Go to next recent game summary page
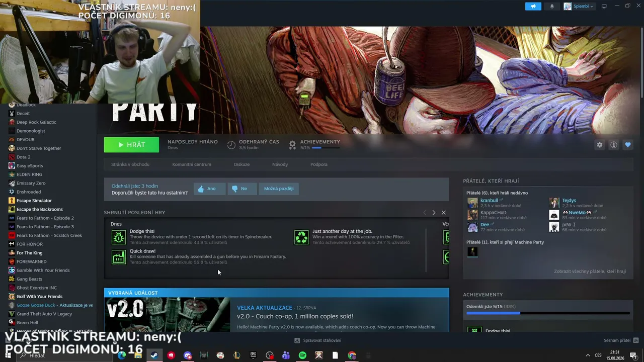644x362 pixels. (434, 213)
